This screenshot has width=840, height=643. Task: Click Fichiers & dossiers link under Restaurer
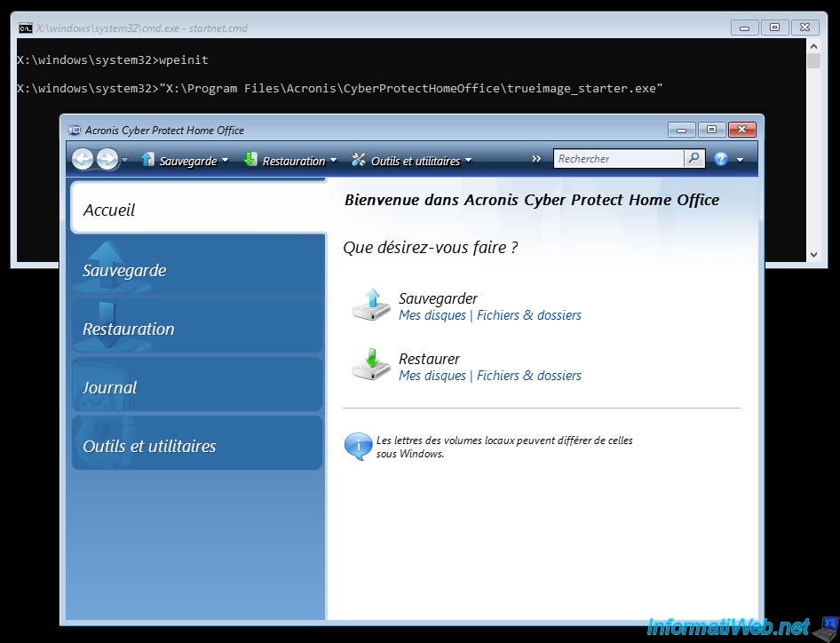[529, 376]
